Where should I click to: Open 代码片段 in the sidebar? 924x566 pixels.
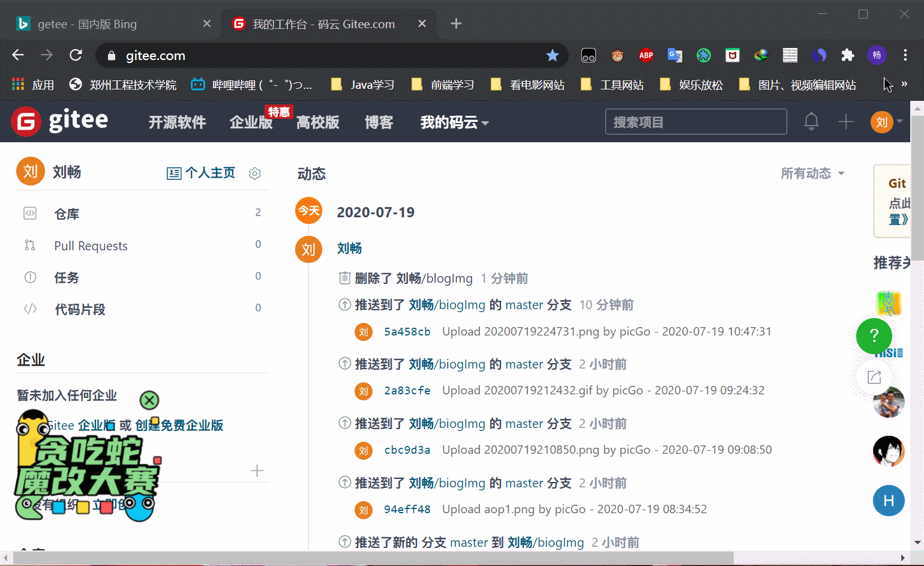142,309
